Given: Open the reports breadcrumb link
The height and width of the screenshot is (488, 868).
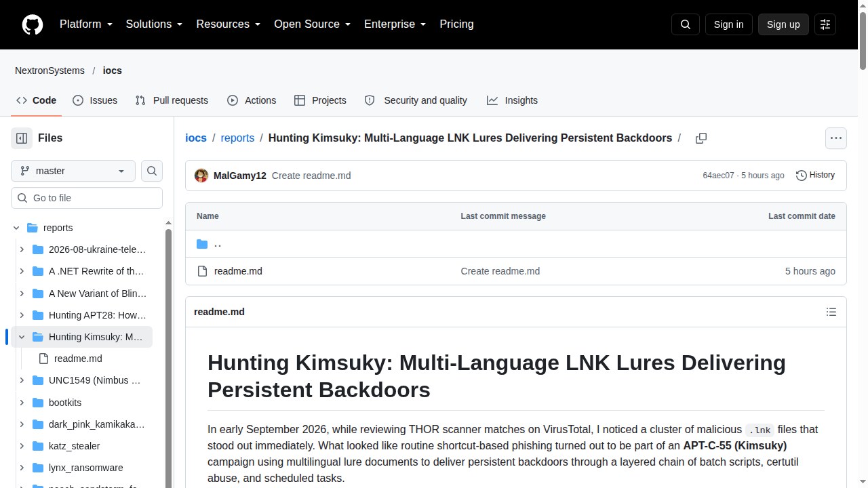Looking at the screenshot, I should pyautogui.click(x=237, y=138).
